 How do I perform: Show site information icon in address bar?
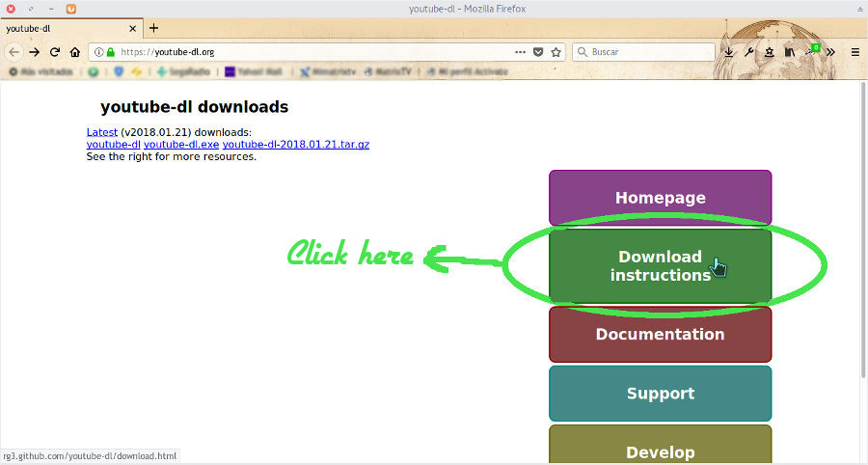pos(98,52)
